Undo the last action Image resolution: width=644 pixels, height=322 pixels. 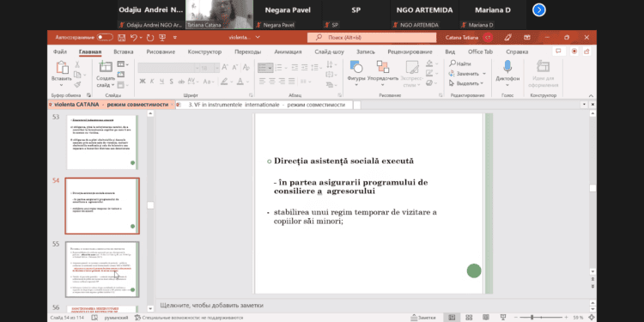[133, 38]
